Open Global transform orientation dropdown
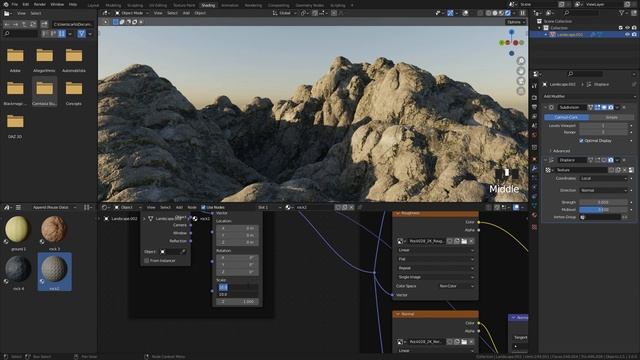This screenshot has height=360, width=640. (x=284, y=13)
